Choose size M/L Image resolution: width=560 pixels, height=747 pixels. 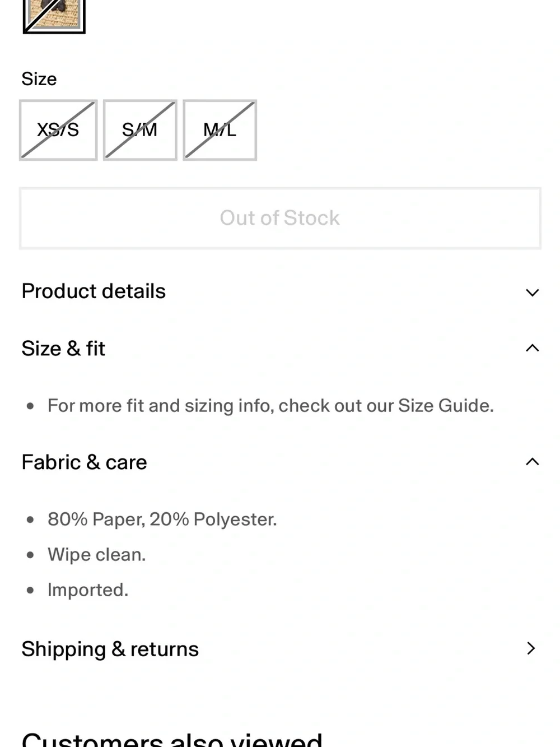coord(220,130)
